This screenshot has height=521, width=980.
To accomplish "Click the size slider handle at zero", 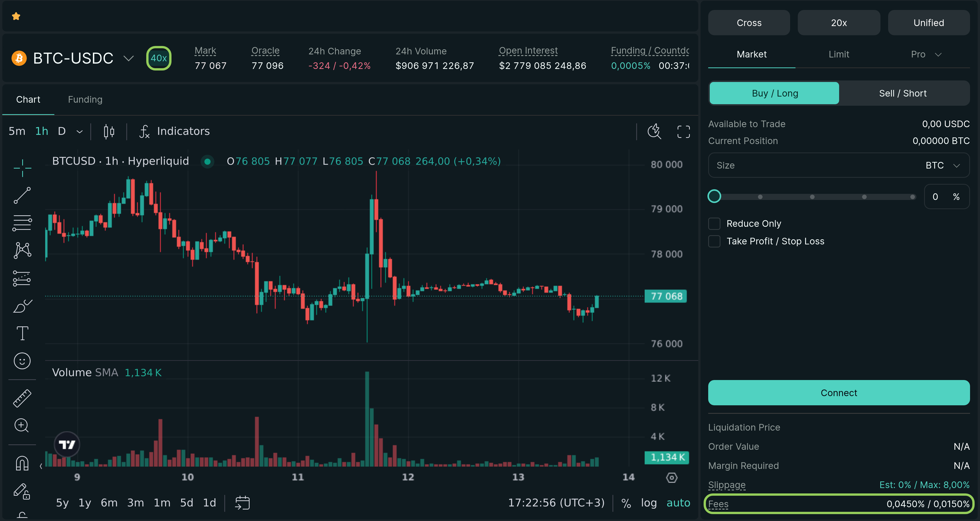I will 714,196.
